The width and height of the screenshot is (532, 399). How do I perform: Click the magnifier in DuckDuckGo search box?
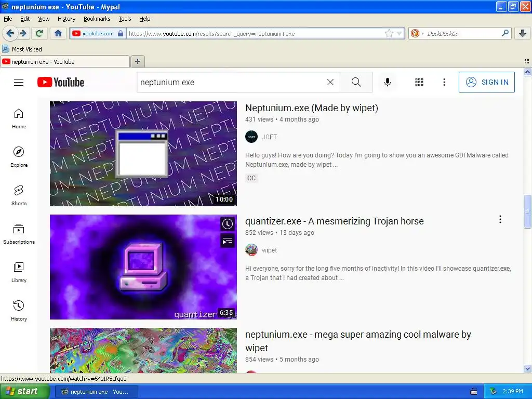[505, 33]
